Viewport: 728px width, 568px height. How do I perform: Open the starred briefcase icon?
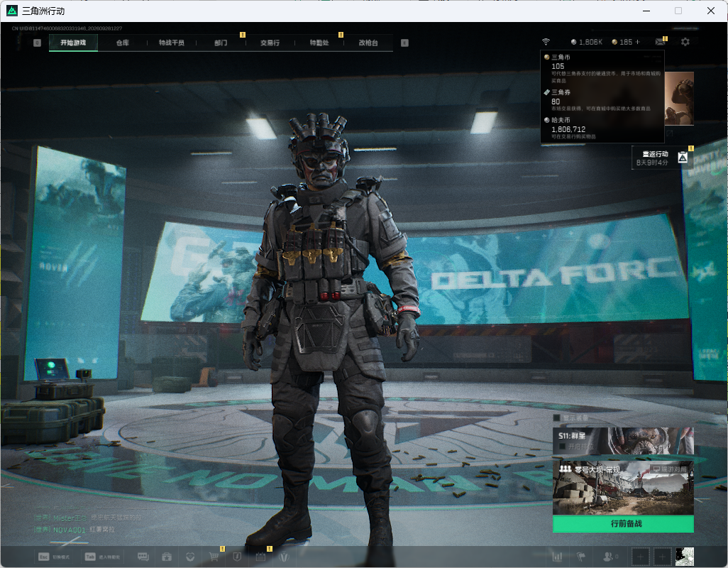(x=167, y=557)
